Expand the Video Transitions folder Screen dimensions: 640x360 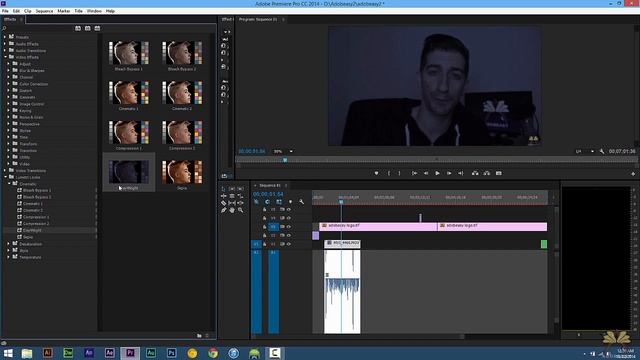(x=5, y=171)
